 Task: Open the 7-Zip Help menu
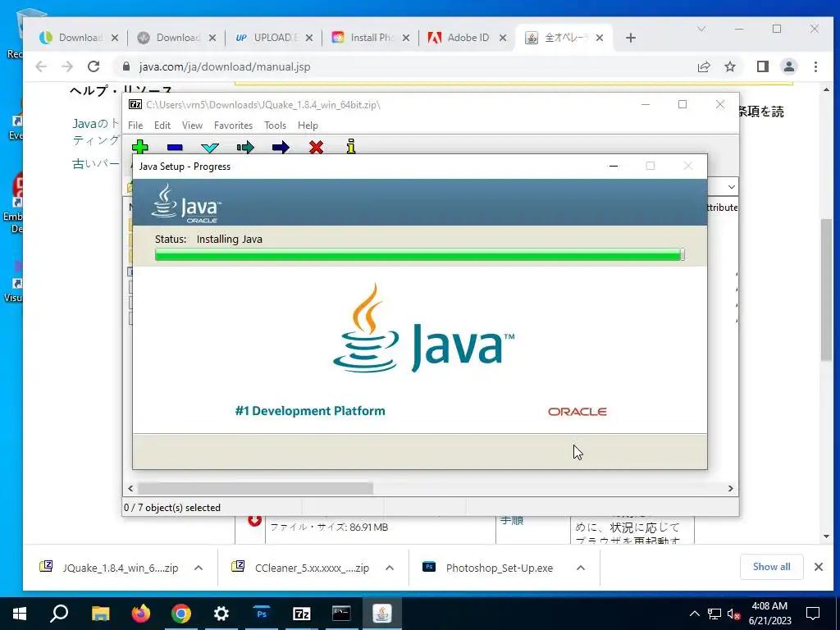click(x=308, y=126)
